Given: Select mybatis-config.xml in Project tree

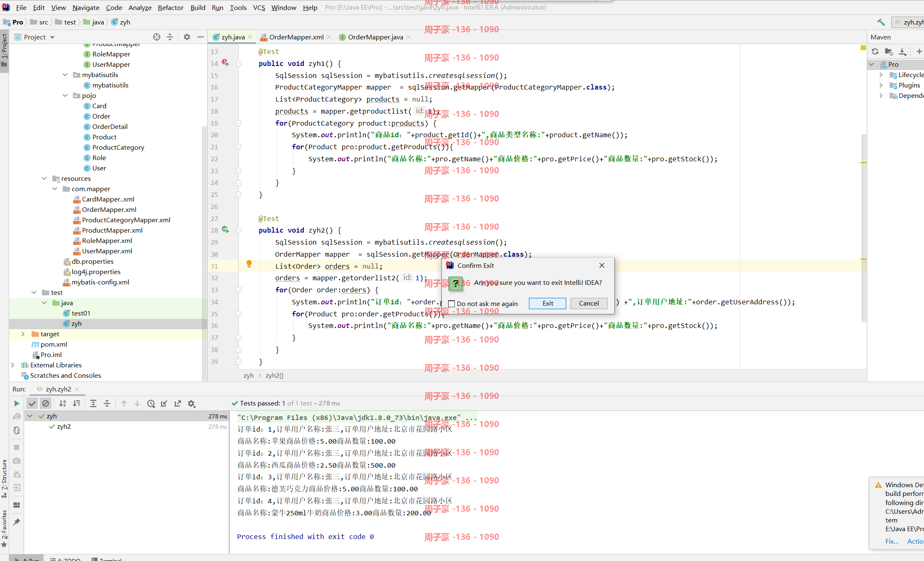Looking at the screenshot, I should point(100,282).
